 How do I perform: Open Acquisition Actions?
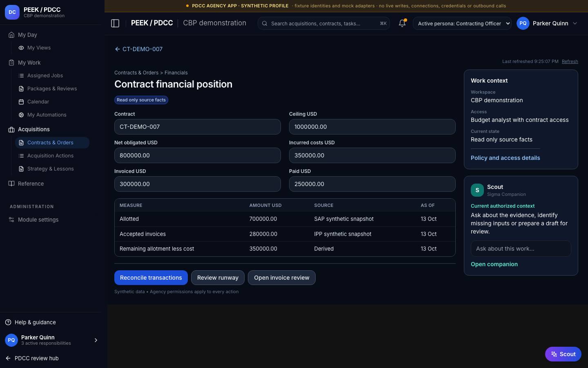coord(50,156)
